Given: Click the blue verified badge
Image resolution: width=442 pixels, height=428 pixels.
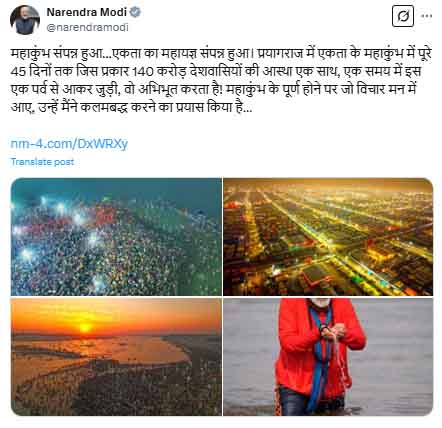Looking at the screenshot, I should (x=135, y=12).
